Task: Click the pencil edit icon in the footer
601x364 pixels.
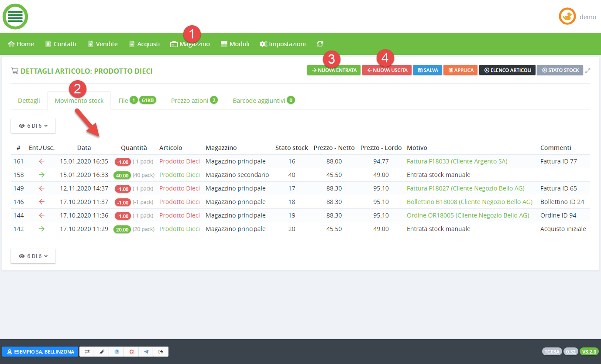Action: click(x=102, y=352)
